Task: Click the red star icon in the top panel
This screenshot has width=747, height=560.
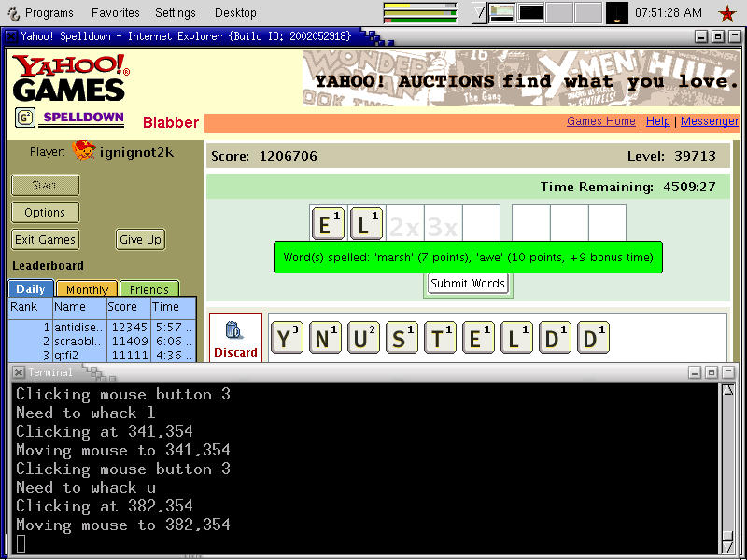Action: click(727, 13)
